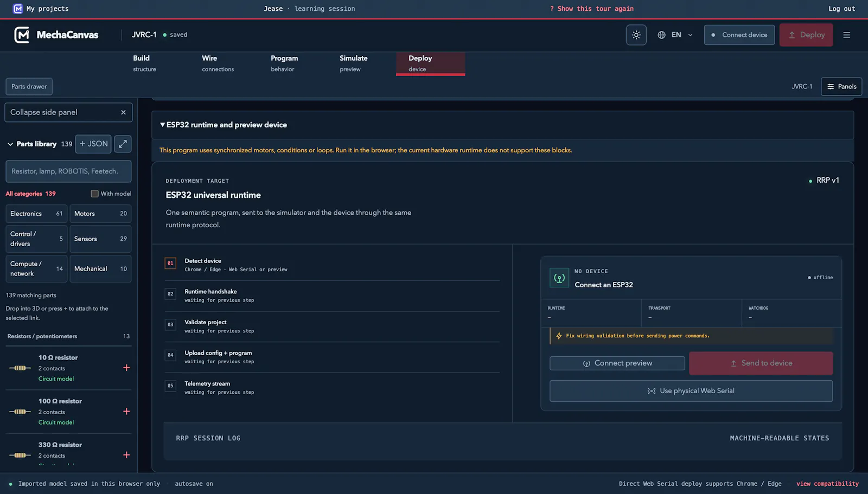Expand parts library to fullscreen icon
This screenshot has width=868, height=494.
point(123,144)
